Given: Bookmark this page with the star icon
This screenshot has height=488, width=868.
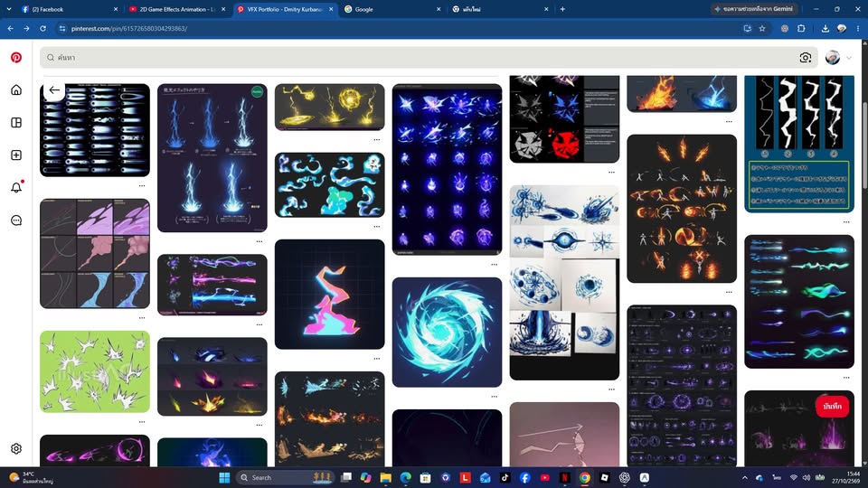Looking at the screenshot, I should 762,28.
